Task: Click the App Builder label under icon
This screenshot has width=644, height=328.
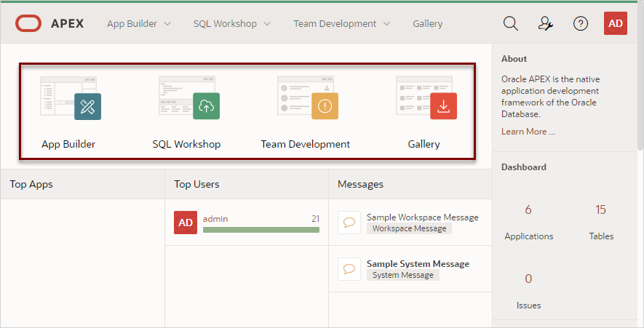Action: pyautogui.click(x=68, y=144)
